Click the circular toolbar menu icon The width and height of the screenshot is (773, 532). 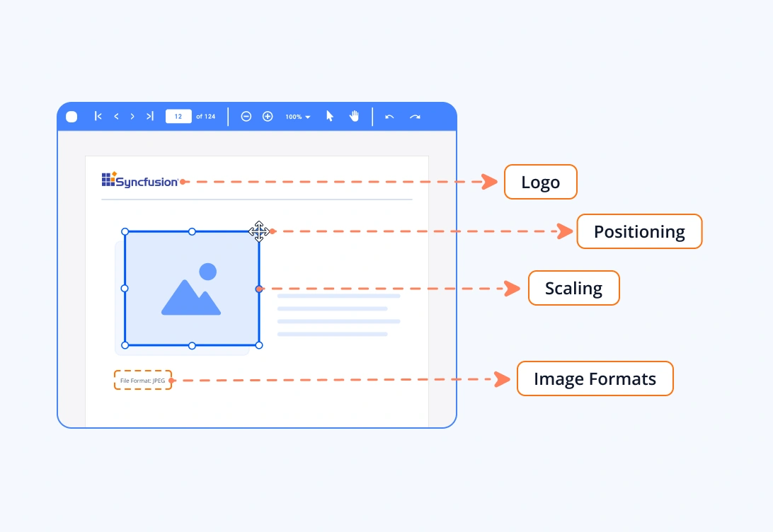pyautogui.click(x=71, y=116)
